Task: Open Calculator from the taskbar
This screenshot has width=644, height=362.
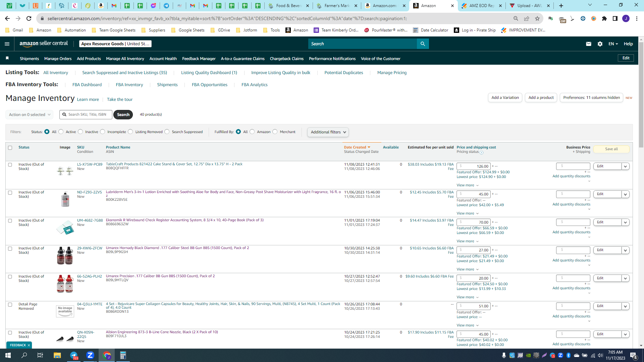Action: tap(123, 355)
